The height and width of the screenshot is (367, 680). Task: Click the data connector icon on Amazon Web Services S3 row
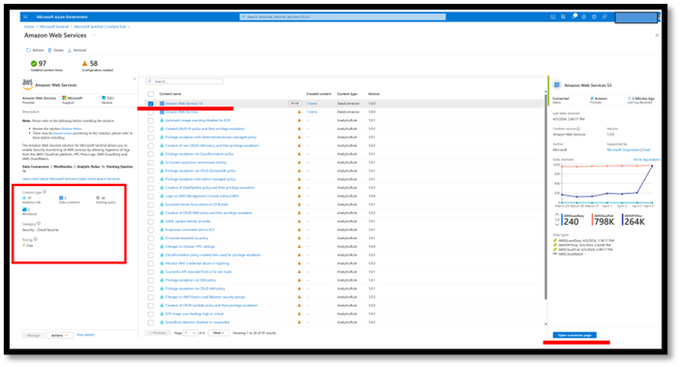click(x=162, y=104)
